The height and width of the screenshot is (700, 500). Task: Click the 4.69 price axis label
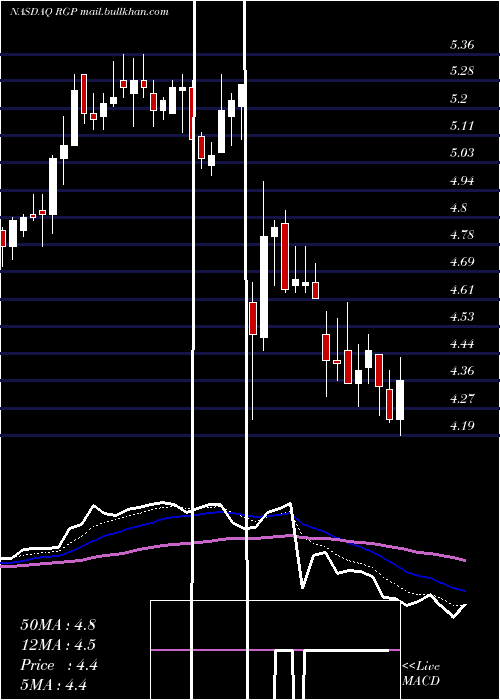click(462, 262)
